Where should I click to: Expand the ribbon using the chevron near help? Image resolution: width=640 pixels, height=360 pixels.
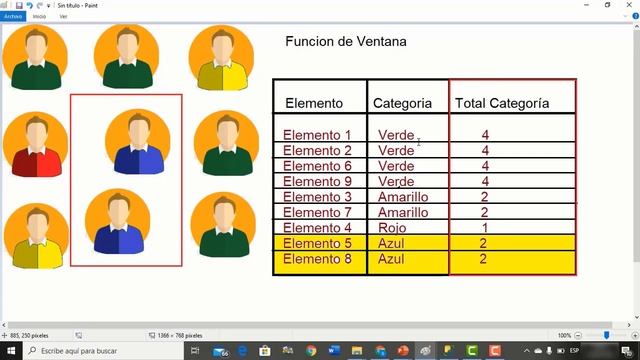click(625, 16)
